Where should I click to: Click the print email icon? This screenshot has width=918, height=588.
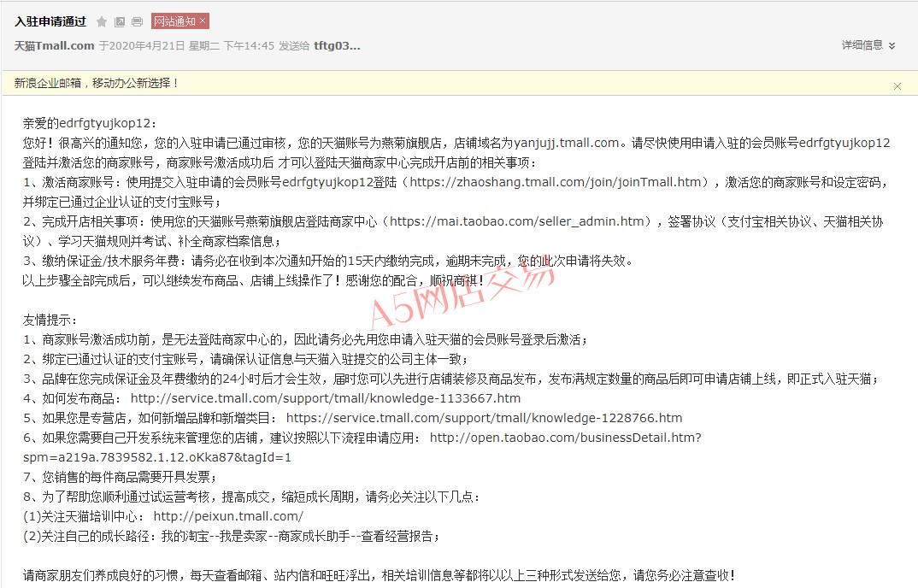point(137,21)
